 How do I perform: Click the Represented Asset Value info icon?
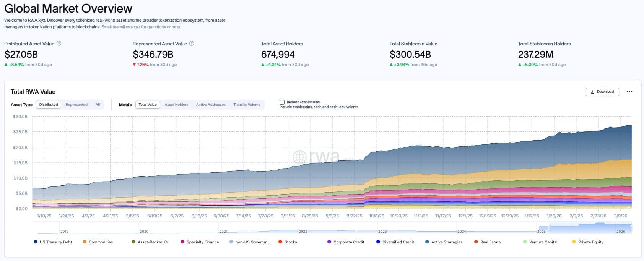tap(192, 44)
